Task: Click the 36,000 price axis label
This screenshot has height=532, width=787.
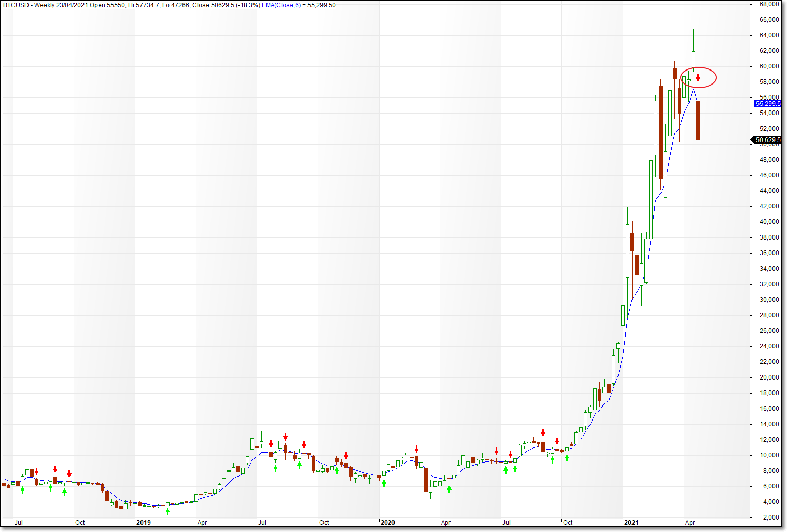Action: [769, 253]
